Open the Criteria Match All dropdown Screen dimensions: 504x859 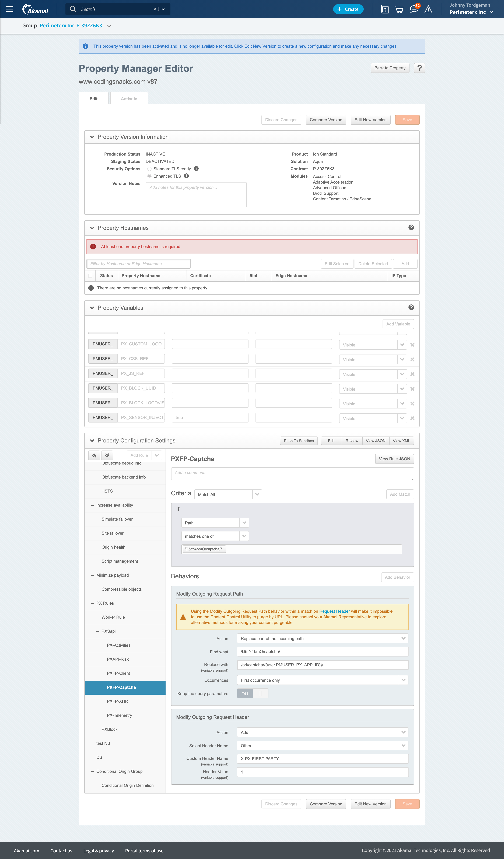[x=227, y=494]
